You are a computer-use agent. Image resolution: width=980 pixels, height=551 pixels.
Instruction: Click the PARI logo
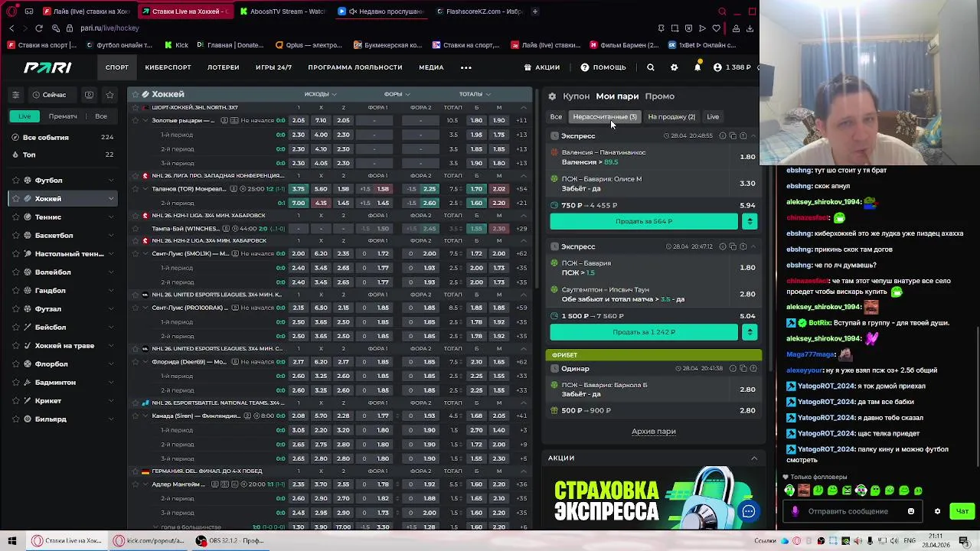47,67
